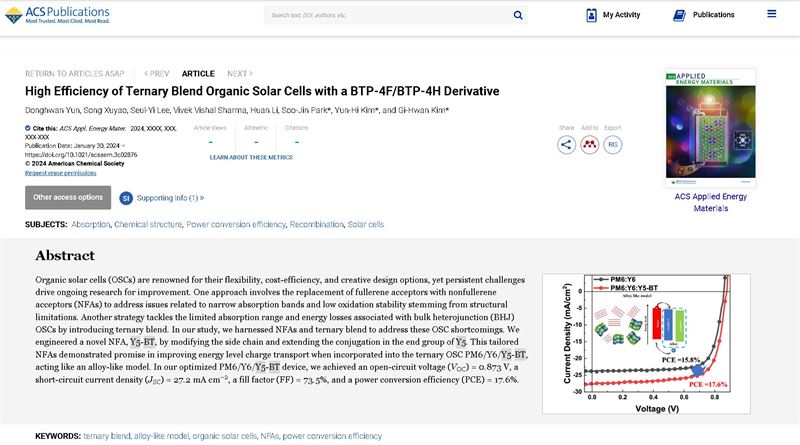Click the Add to Mendeley icon
800x445 pixels.
coord(590,144)
